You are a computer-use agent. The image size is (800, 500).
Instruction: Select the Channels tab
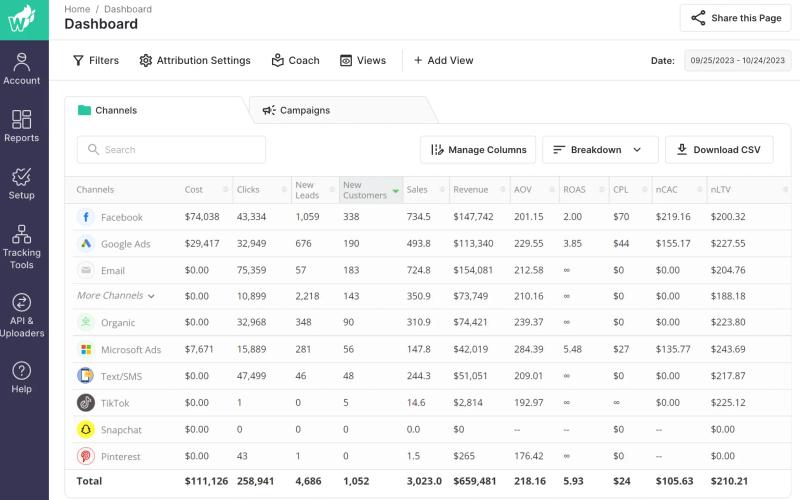(156, 110)
